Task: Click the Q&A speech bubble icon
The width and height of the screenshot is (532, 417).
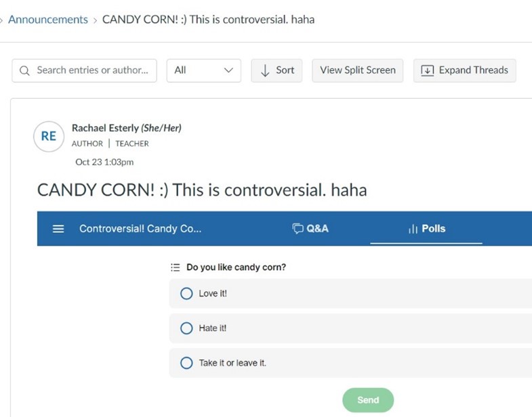Action: [298, 229]
